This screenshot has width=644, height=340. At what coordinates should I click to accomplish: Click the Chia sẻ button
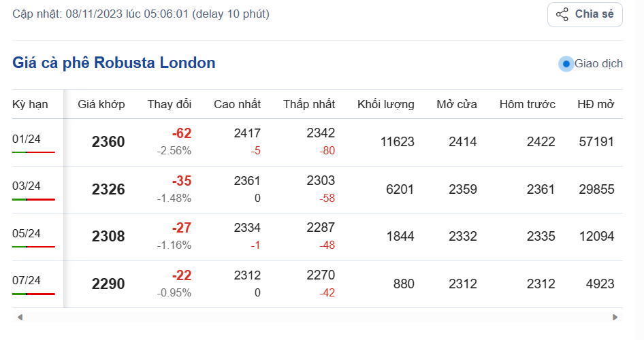click(x=585, y=14)
